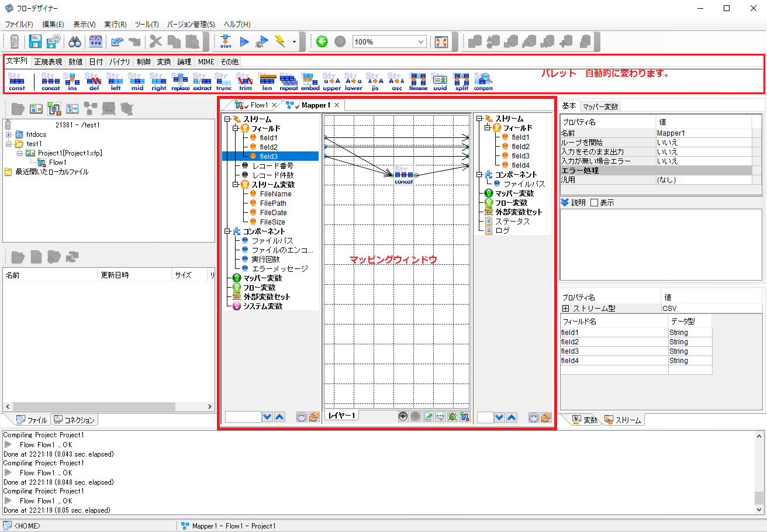Screen dimensions: 767x532
Task: Open the マッパー変数 properties tab
Action: point(600,106)
